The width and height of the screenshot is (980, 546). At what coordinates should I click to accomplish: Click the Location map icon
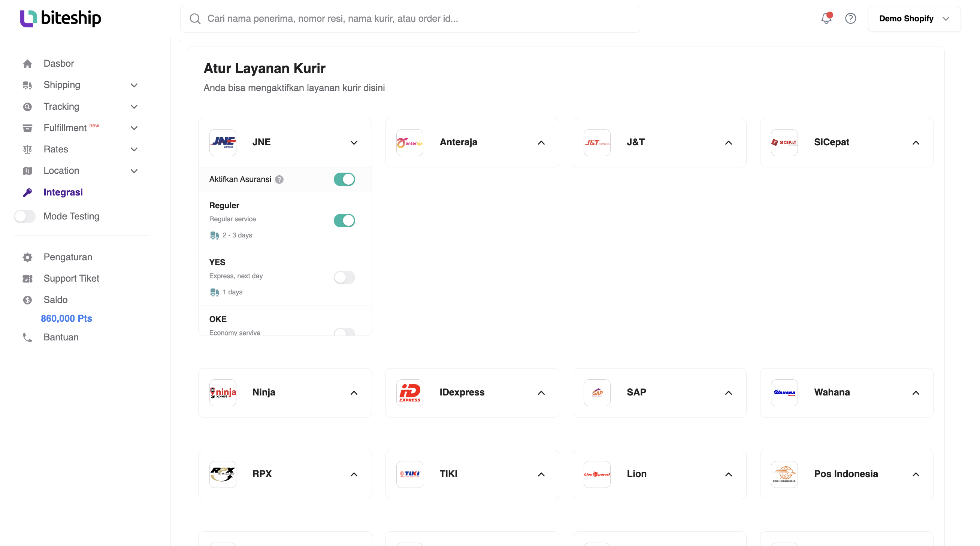(x=27, y=171)
